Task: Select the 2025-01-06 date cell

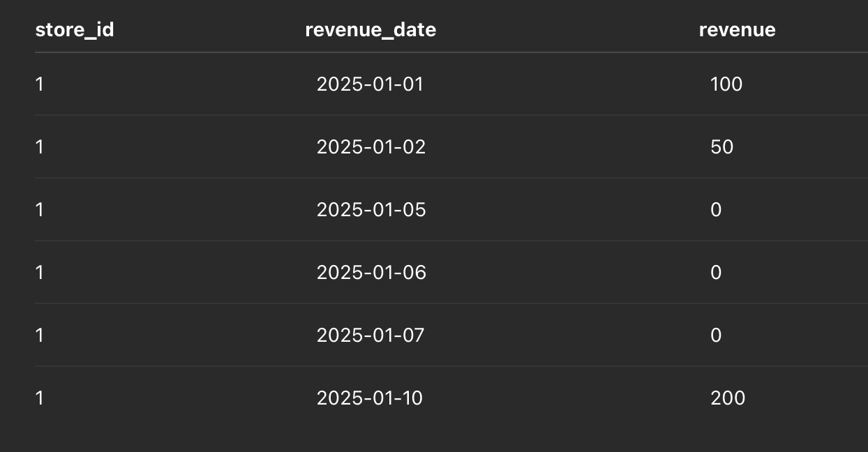Action: pos(371,273)
